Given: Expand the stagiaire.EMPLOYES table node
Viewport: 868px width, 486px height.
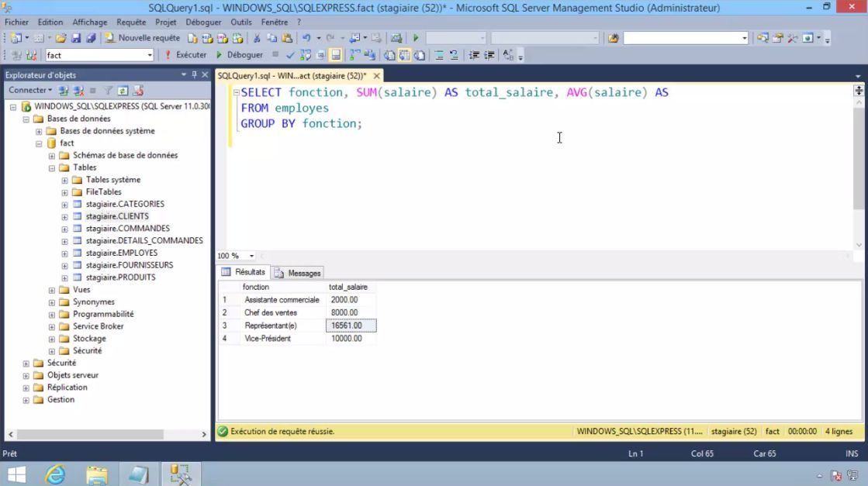Looking at the screenshot, I should point(64,253).
